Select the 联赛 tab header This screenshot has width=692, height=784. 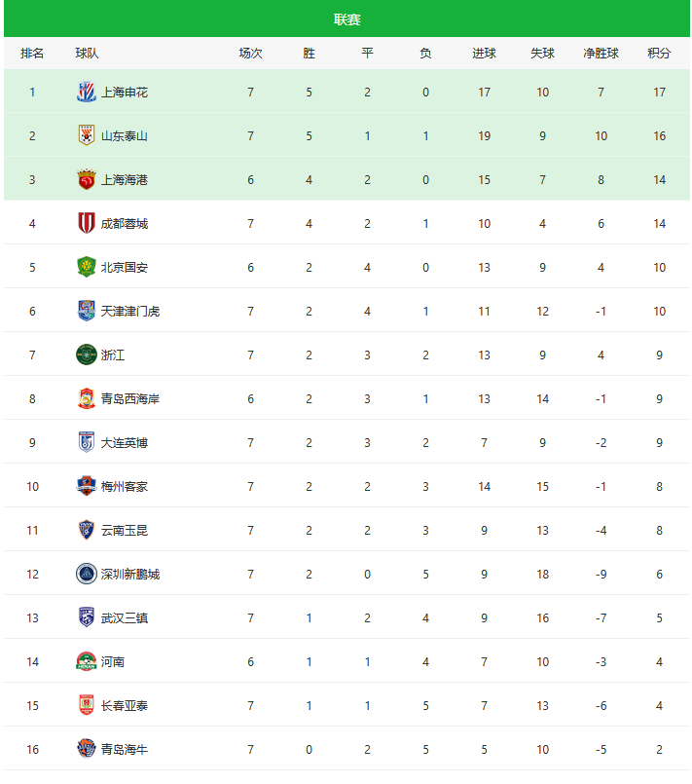[x=347, y=19]
